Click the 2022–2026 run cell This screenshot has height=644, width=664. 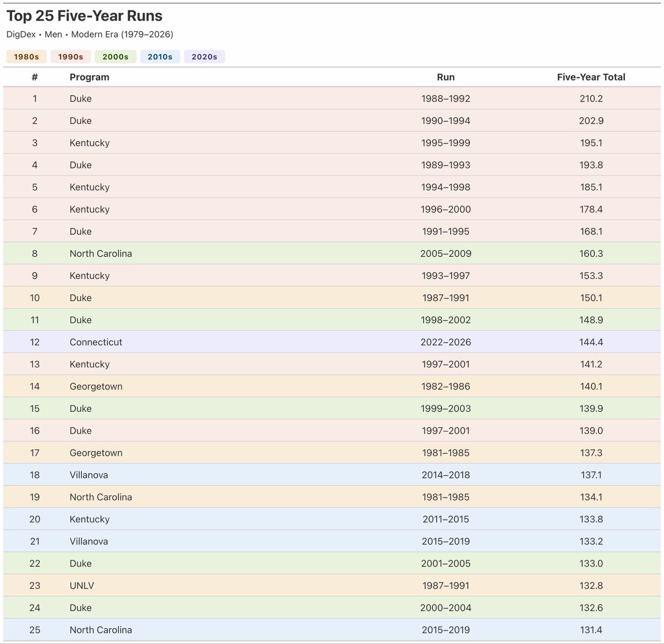pyautogui.click(x=445, y=342)
